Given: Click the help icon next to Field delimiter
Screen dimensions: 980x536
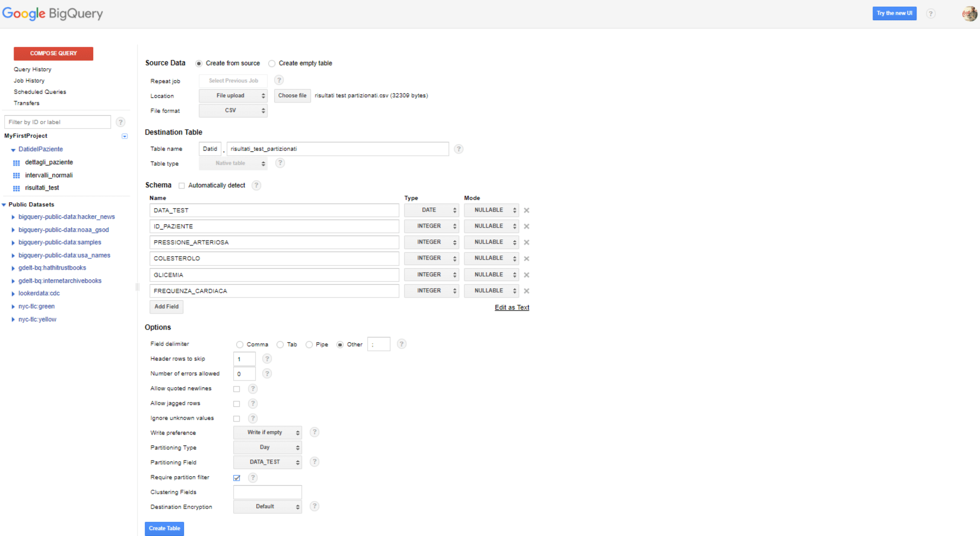Looking at the screenshot, I should click(402, 344).
